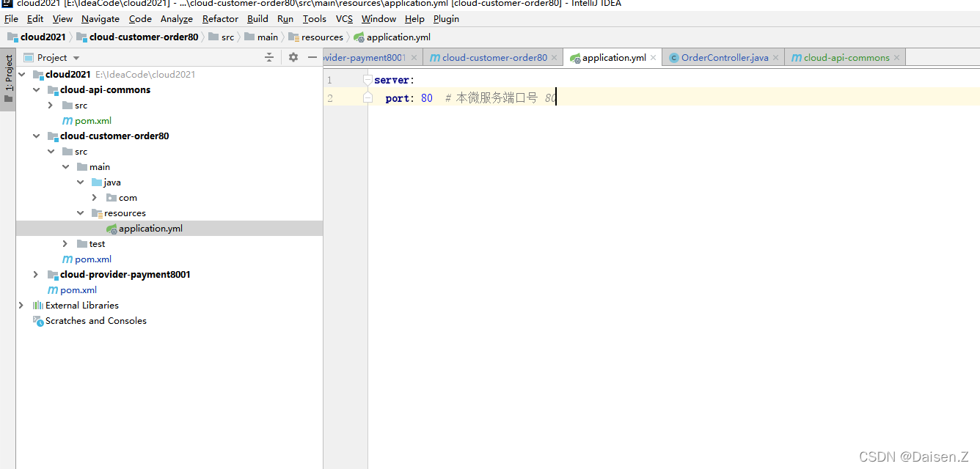Expand the test folder

click(65, 244)
